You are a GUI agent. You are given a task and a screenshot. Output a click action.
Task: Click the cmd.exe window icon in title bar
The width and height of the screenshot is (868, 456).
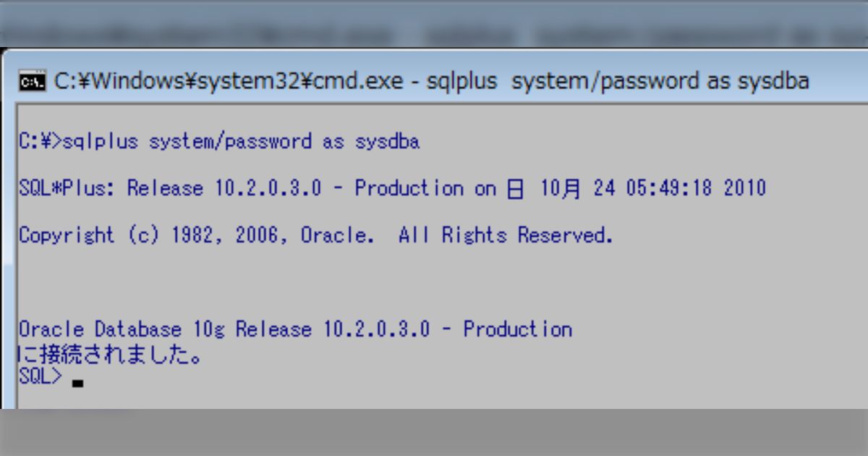pos(33,80)
